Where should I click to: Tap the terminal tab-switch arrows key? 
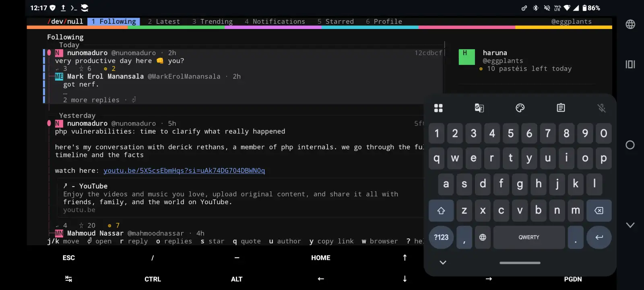point(69,279)
